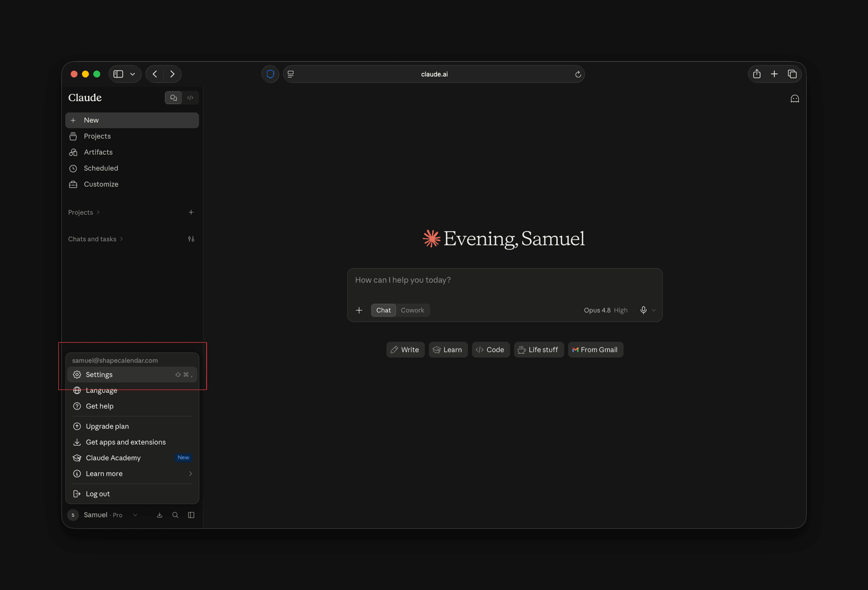The image size is (868, 590).
Task: Click the search icon in sidebar footer
Action: coord(175,515)
